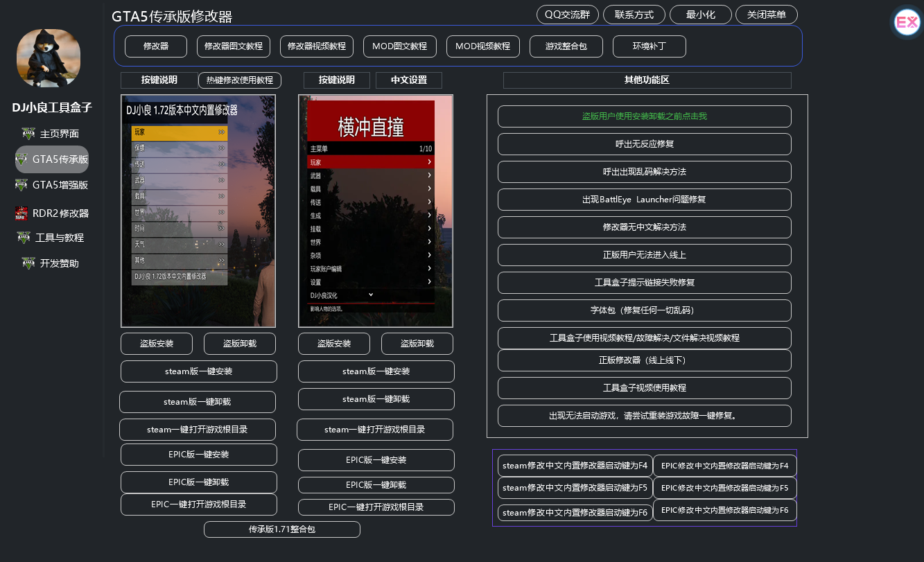924x562 pixels.
Task: Click 出现BattlEye Launcher问题修复 button
Action: click(645, 200)
